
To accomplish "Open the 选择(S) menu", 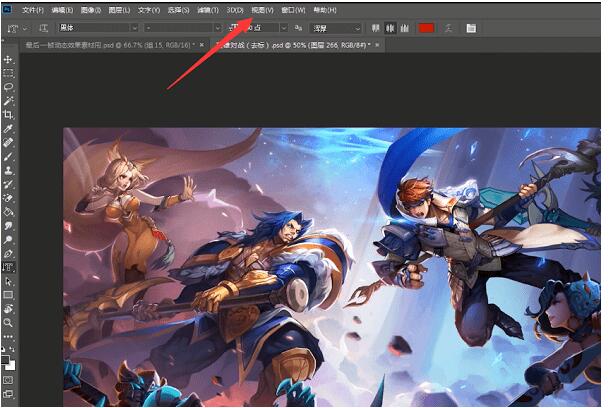I will tap(179, 10).
